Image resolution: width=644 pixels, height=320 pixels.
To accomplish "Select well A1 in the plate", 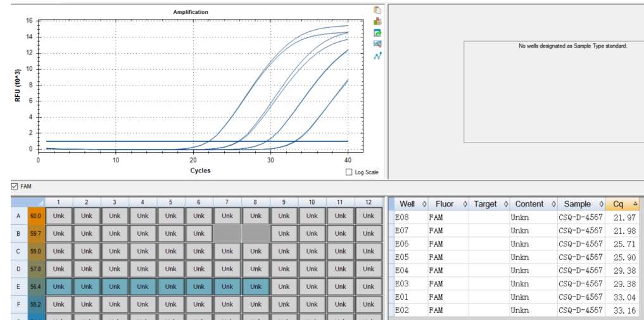I will click(x=59, y=216).
